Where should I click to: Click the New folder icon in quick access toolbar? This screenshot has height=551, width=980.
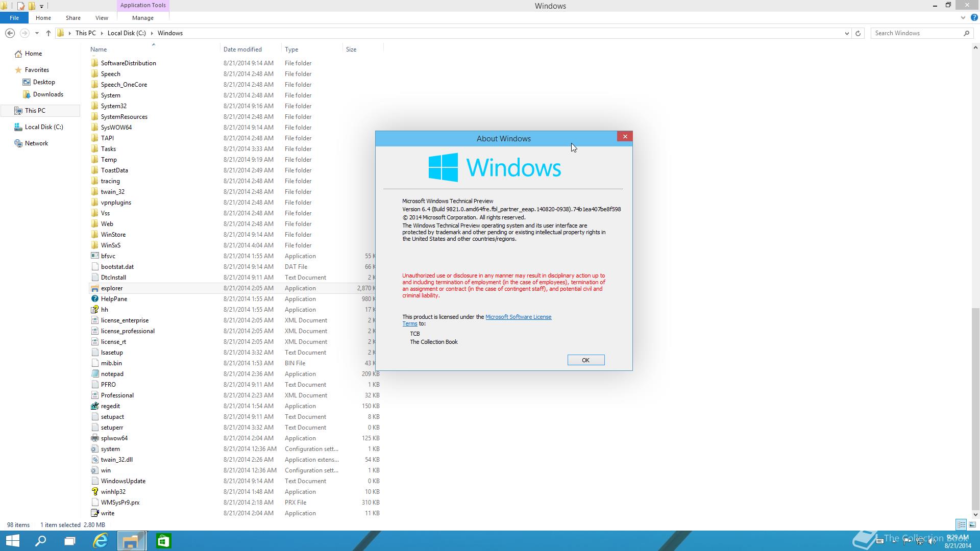tap(32, 6)
